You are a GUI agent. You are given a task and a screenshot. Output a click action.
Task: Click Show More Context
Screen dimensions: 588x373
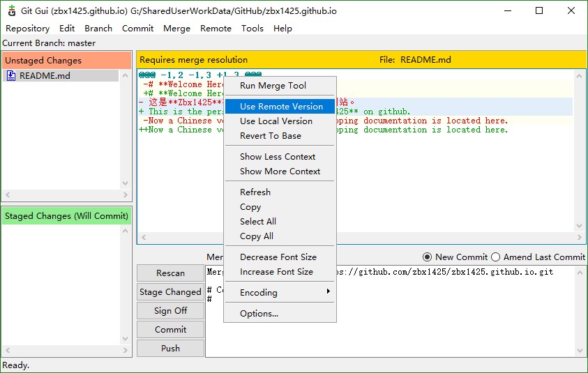(x=280, y=172)
